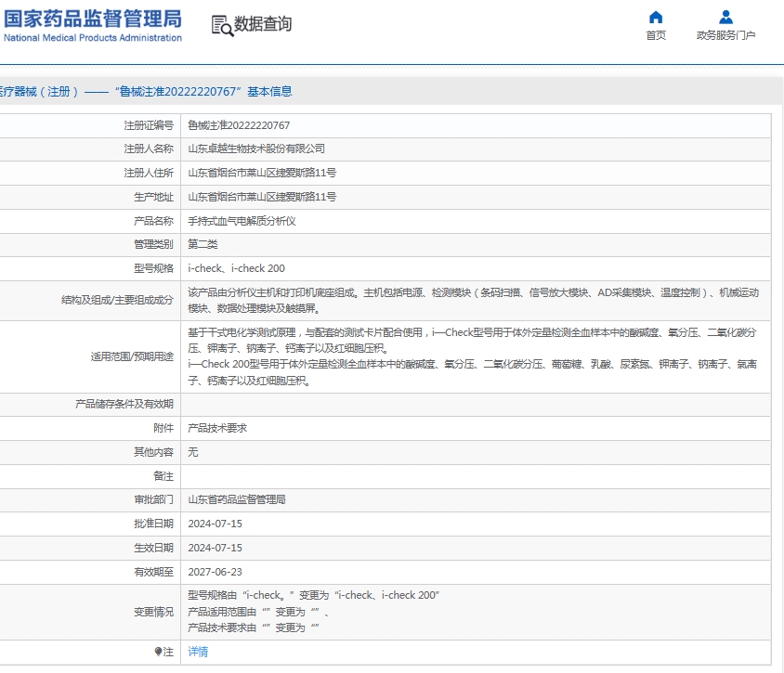Click the i—Check 200型号 usage paragraph
The image size is (784, 673).
point(472,372)
